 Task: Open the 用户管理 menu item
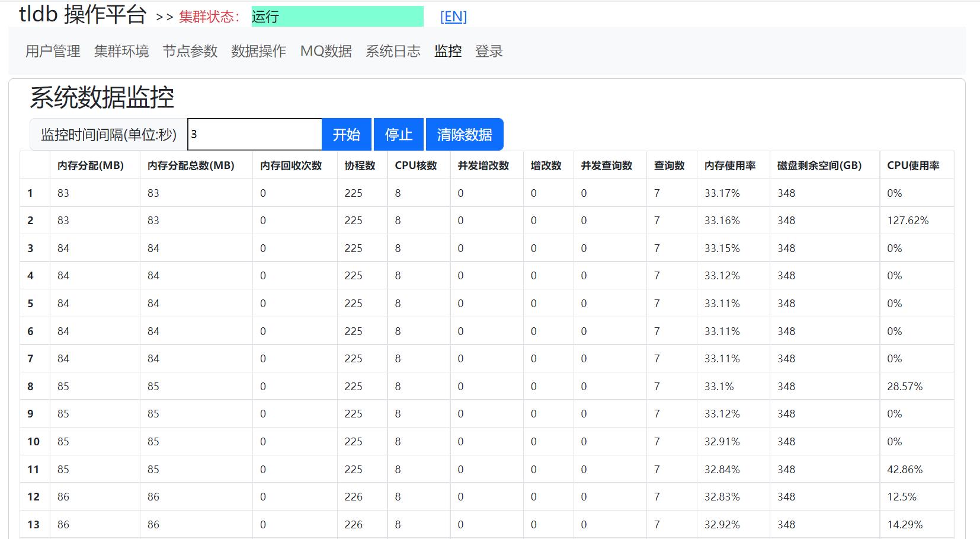pyautogui.click(x=53, y=52)
